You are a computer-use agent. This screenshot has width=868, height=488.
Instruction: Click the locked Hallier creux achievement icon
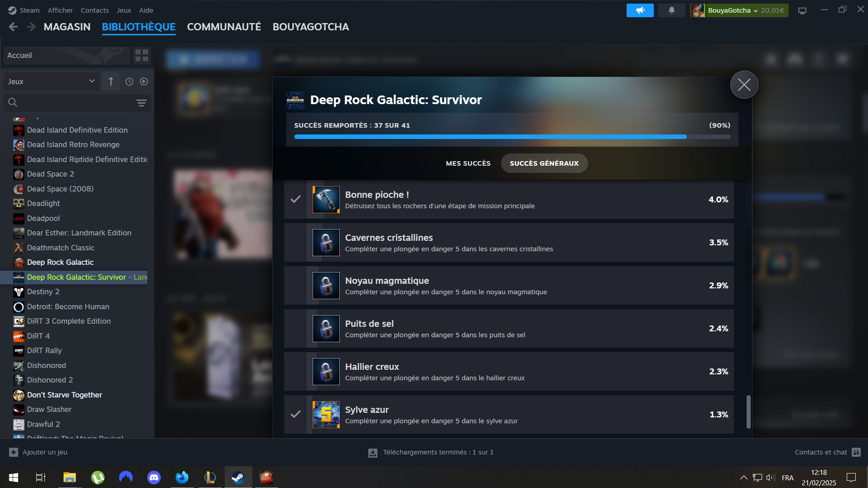(326, 372)
